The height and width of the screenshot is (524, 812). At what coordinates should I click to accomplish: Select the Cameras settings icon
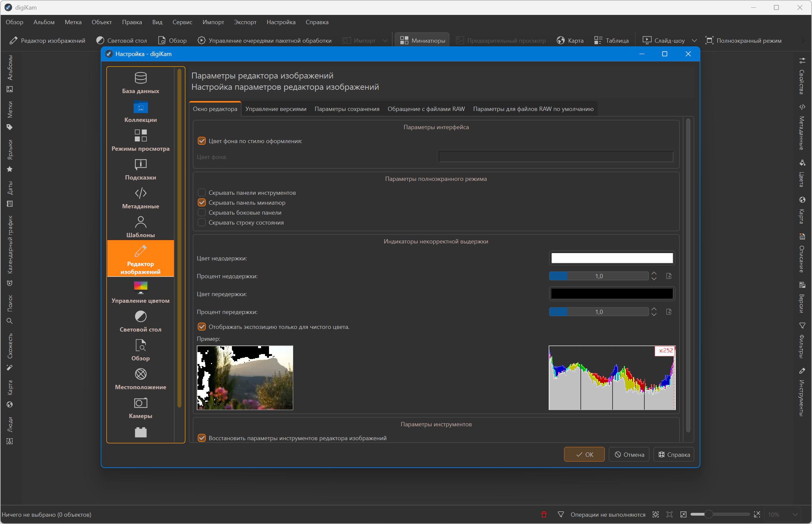140,403
